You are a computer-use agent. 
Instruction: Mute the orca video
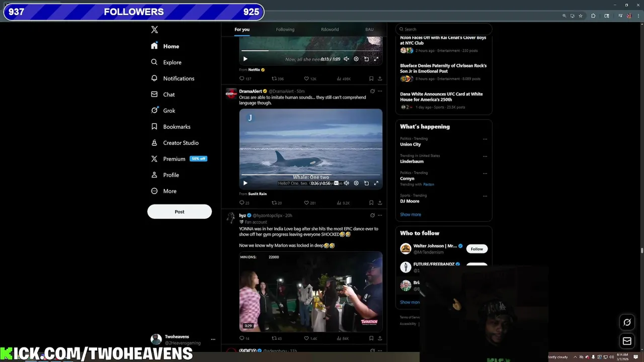tap(346, 183)
